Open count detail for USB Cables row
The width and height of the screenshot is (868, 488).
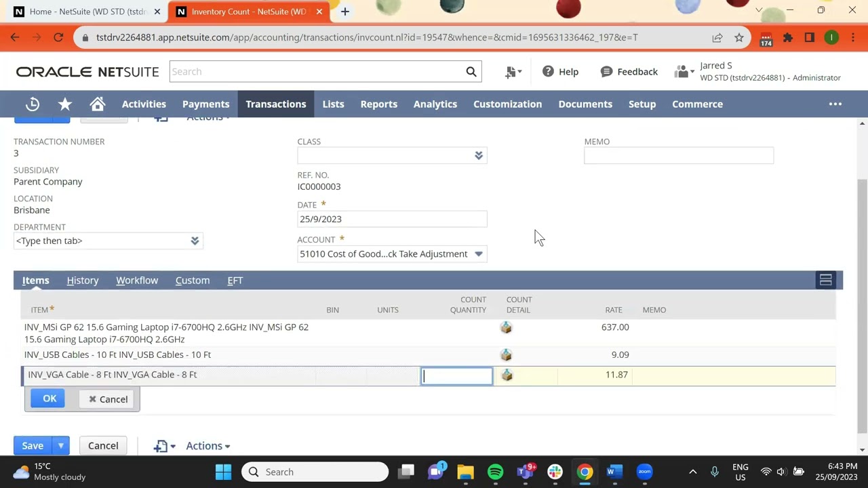tap(506, 355)
